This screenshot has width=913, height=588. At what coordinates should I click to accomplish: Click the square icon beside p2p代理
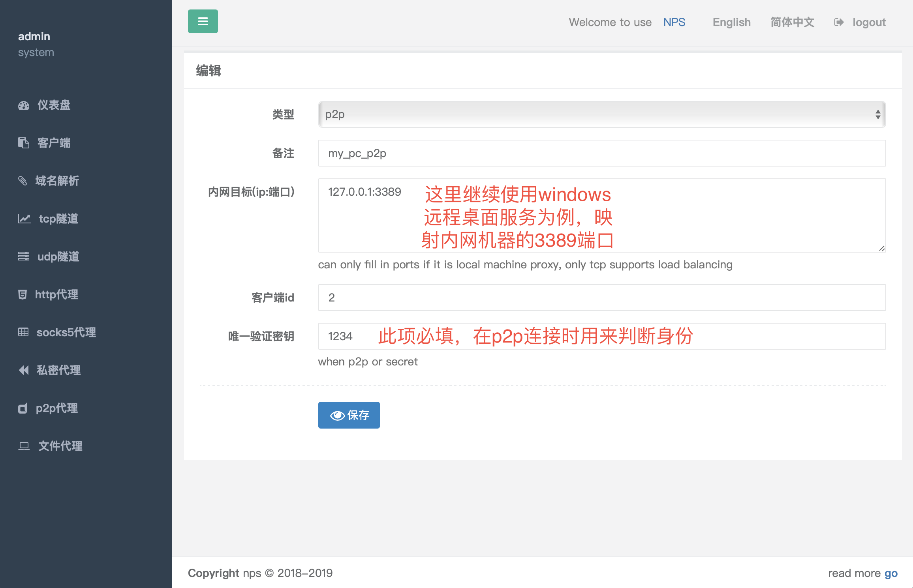pos(23,408)
